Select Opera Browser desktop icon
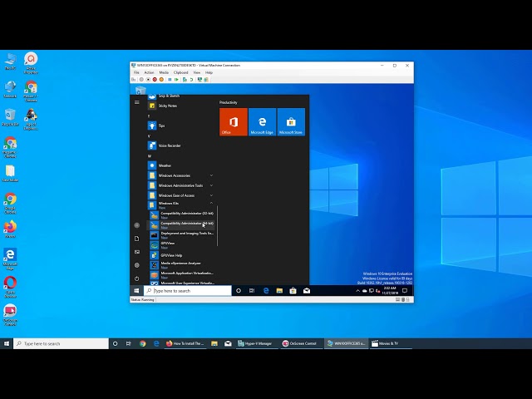Screen dimensions: 532x399 10,287
